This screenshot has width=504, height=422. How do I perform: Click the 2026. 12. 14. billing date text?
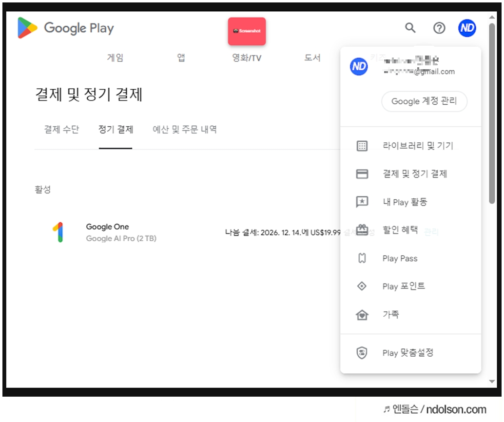pyautogui.click(x=280, y=233)
